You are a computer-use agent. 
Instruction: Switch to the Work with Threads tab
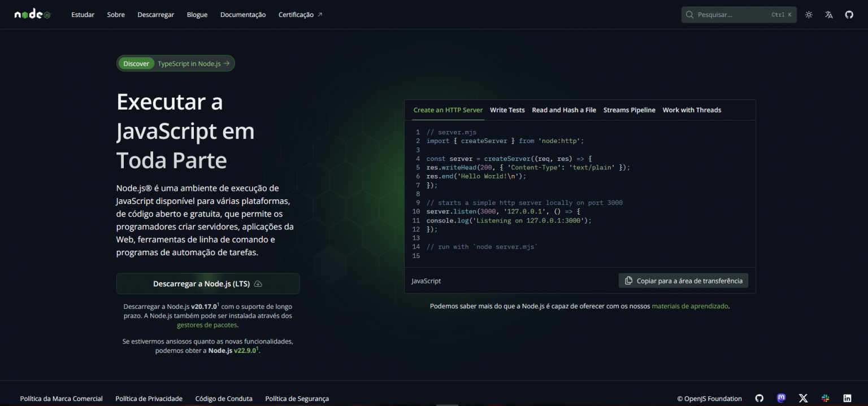pos(692,110)
